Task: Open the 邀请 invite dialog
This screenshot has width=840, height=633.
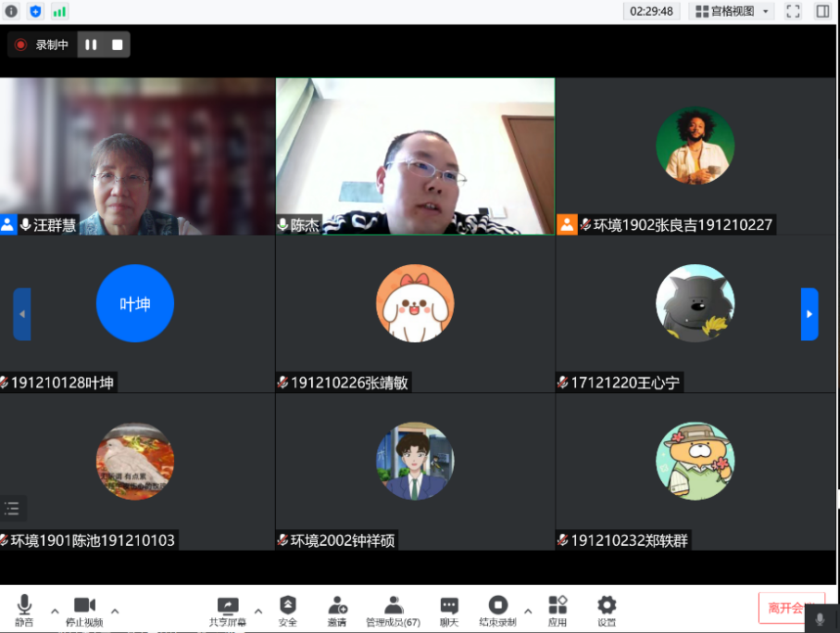Action: [x=337, y=610]
